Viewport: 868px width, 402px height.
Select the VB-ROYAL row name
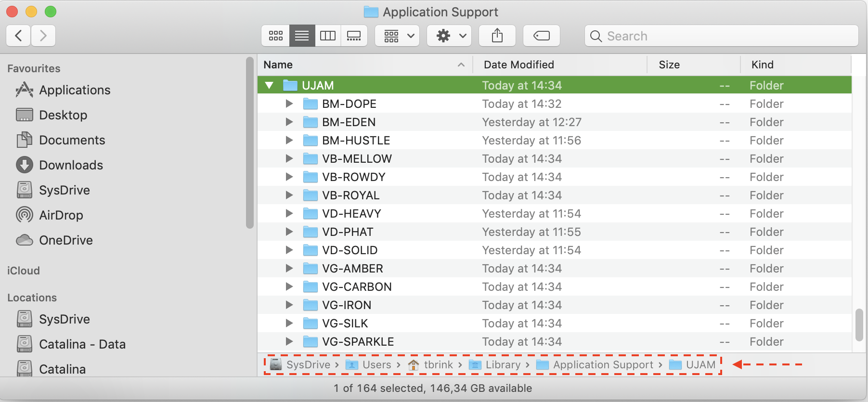pyautogui.click(x=351, y=195)
